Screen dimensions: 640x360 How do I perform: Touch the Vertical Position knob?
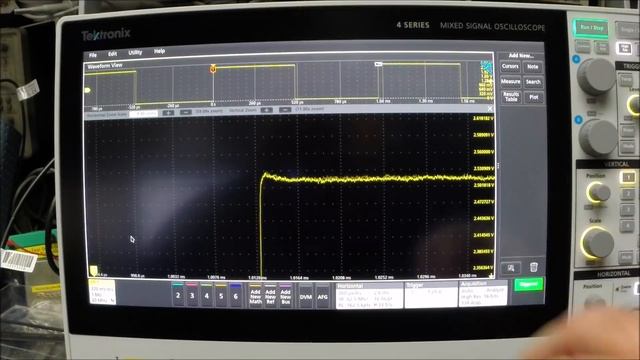(x=598, y=192)
